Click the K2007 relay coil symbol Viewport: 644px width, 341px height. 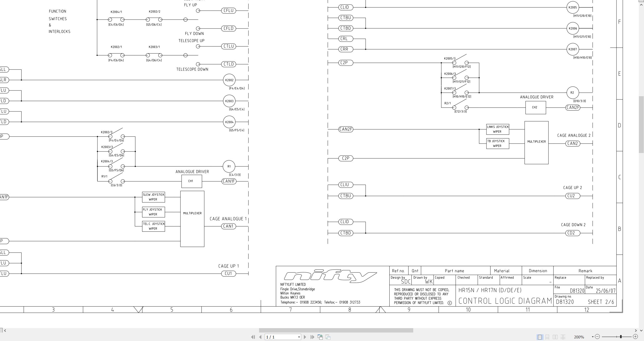point(573,49)
